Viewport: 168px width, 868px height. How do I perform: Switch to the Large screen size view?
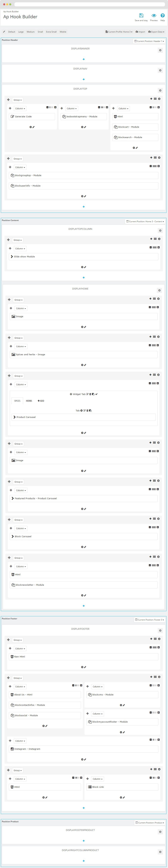pos(21,32)
